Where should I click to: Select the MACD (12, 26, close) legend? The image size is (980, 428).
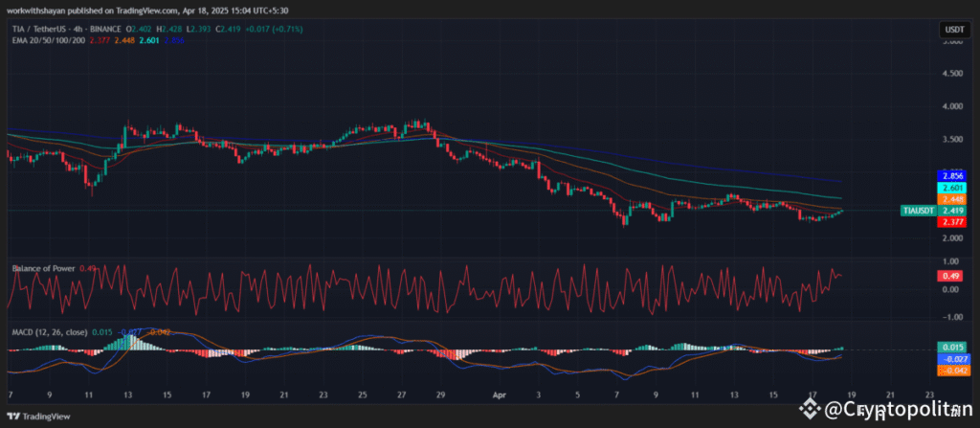tap(47, 331)
